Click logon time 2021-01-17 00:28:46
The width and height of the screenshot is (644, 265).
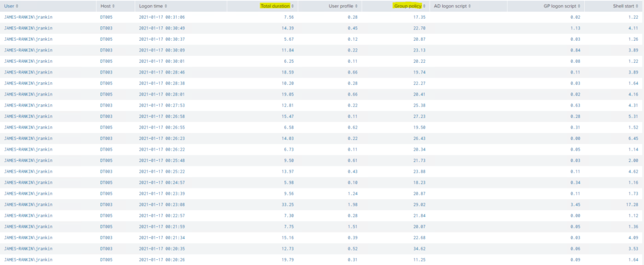tap(162, 72)
